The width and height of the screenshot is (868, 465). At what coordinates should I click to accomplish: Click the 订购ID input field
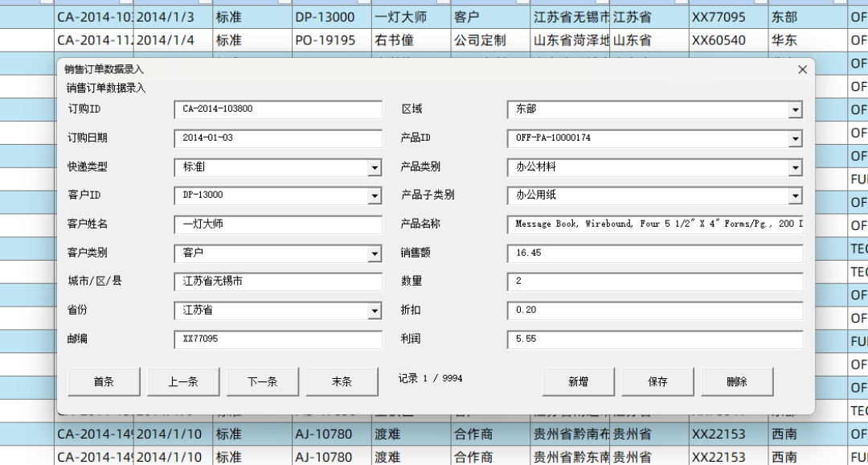click(x=278, y=109)
